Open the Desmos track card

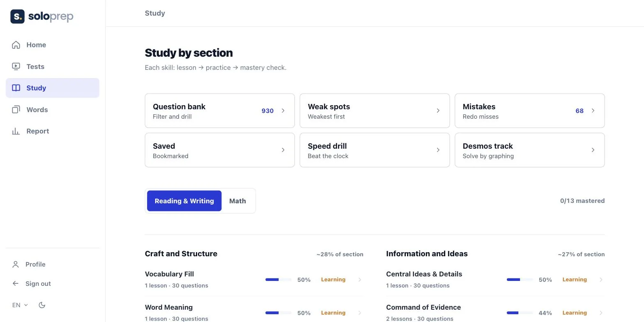tap(530, 150)
